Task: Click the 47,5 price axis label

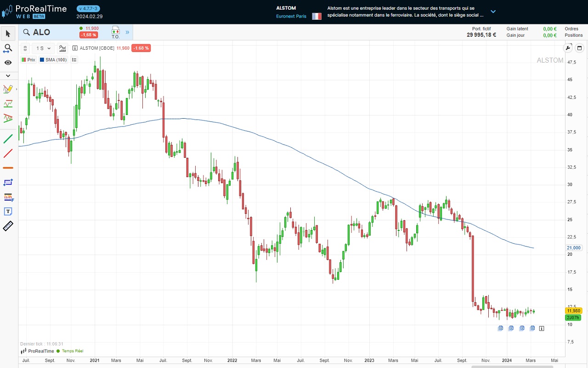Action: [x=572, y=62]
